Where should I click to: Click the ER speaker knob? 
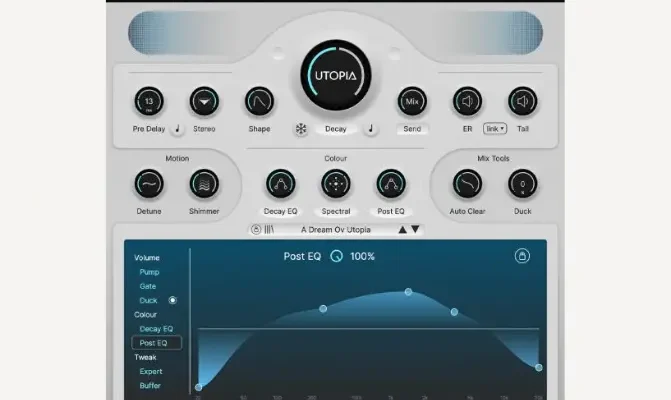tap(467, 101)
